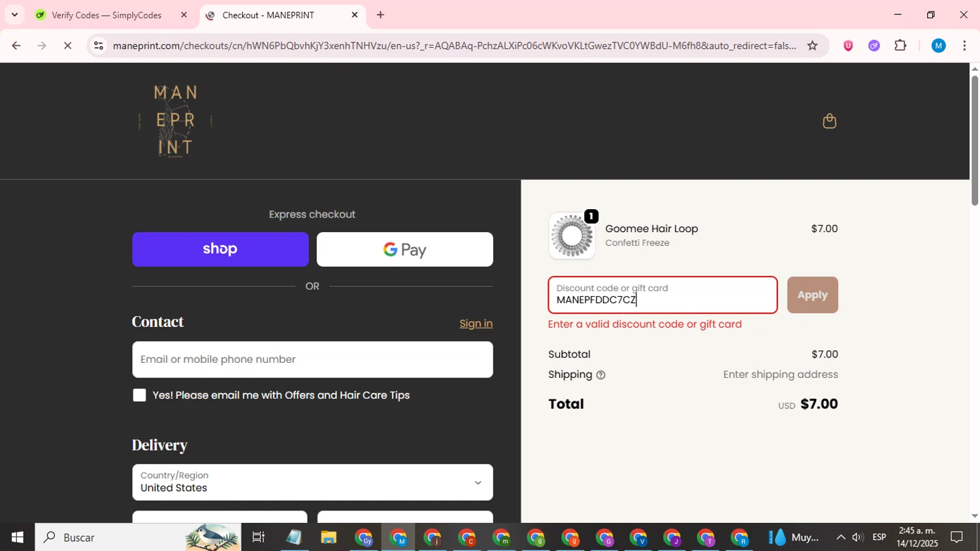Screen dimensions: 980x551
Task: Focus the Email or mobile phone number field
Action: click(x=312, y=359)
